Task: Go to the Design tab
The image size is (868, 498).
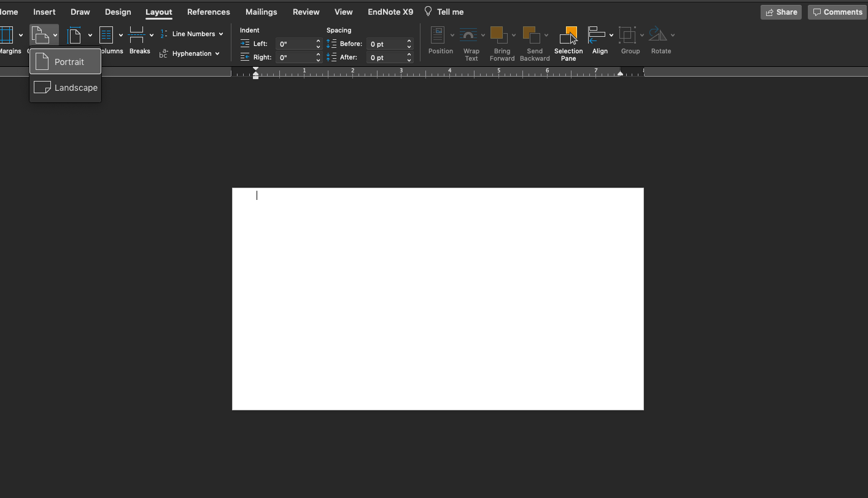Action: pos(117,12)
